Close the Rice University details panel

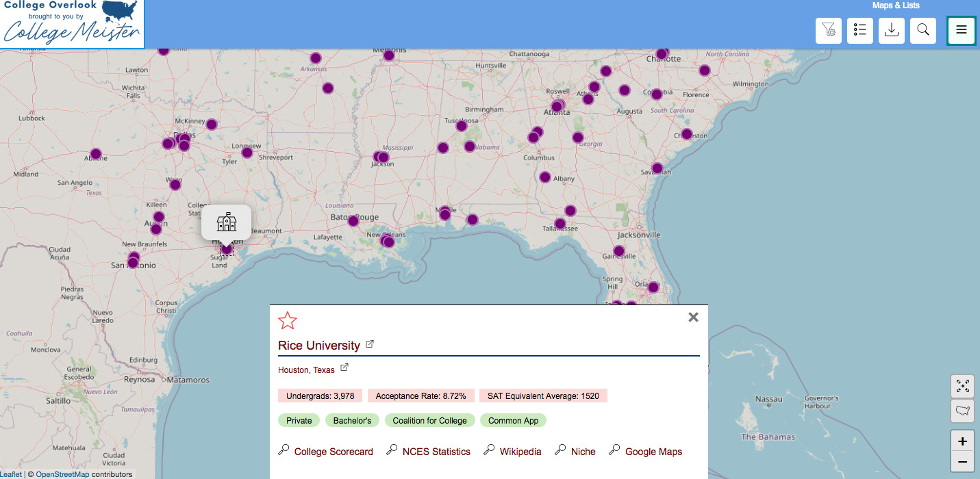point(693,317)
